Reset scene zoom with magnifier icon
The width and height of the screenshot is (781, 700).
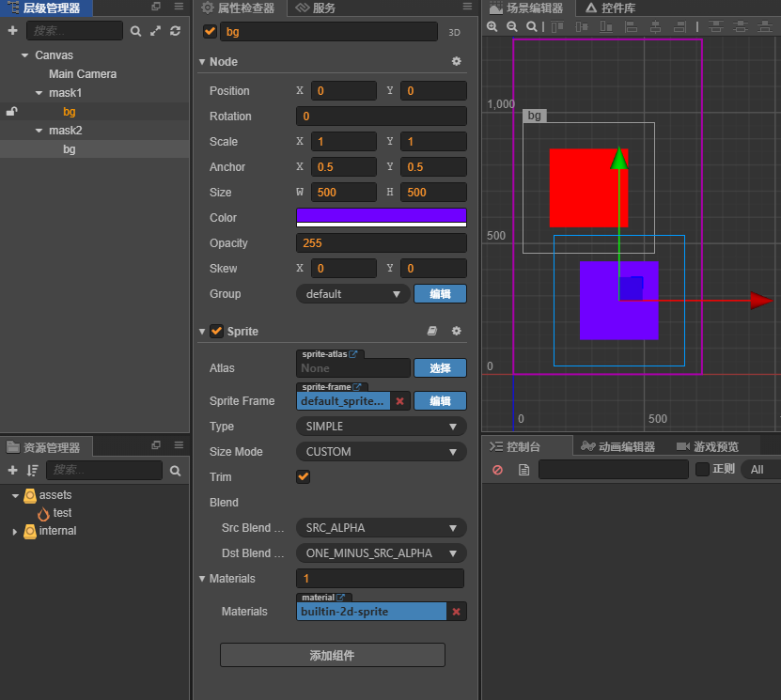532,26
